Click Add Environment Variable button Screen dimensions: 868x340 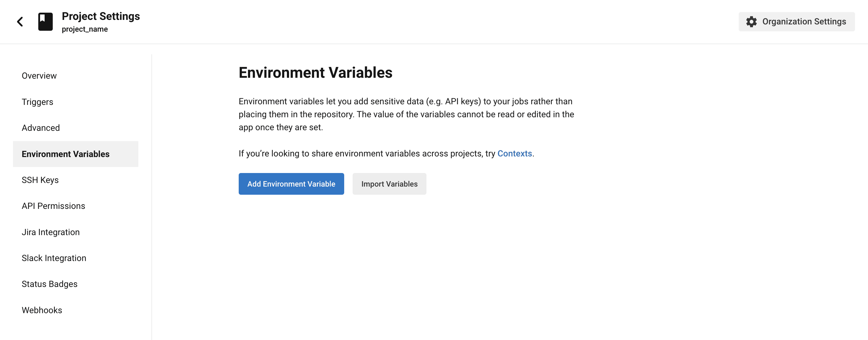tap(292, 184)
